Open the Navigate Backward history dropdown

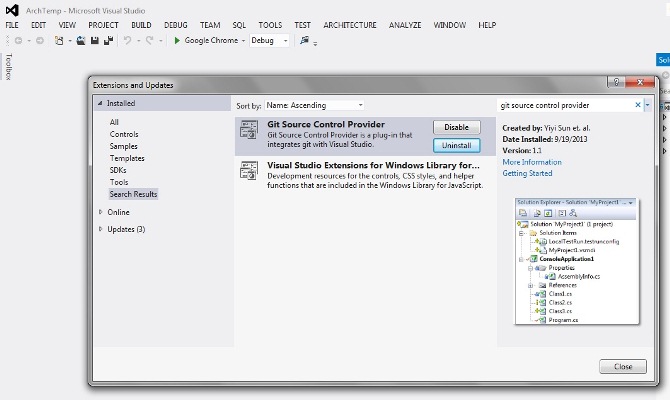coord(29,41)
